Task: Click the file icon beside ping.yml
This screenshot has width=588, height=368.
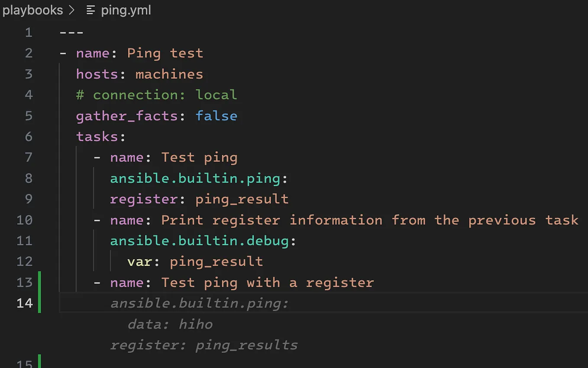Action: pos(90,10)
